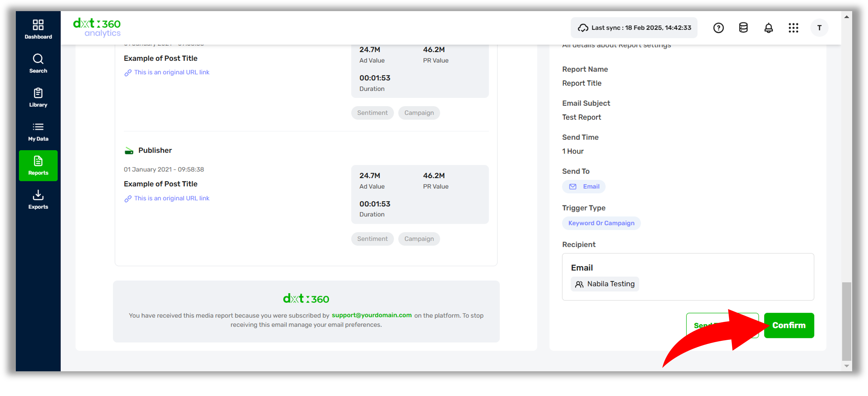868x396 pixels.
Task: Click the Trigger Type label
Action: pyautogui.click(x=584, y=208)
